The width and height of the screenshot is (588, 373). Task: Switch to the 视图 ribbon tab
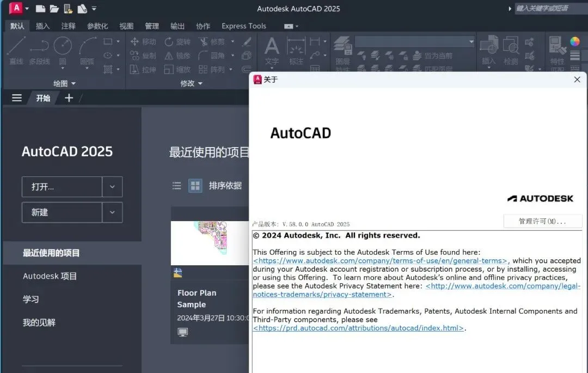pos(126,26)
